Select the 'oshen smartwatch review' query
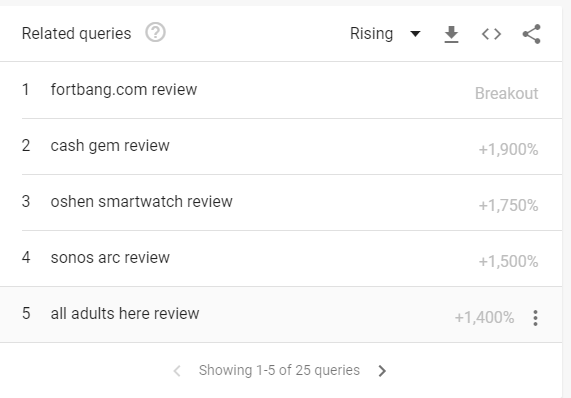The width and height of the screenshot is (571, 398). click(141, 201)
